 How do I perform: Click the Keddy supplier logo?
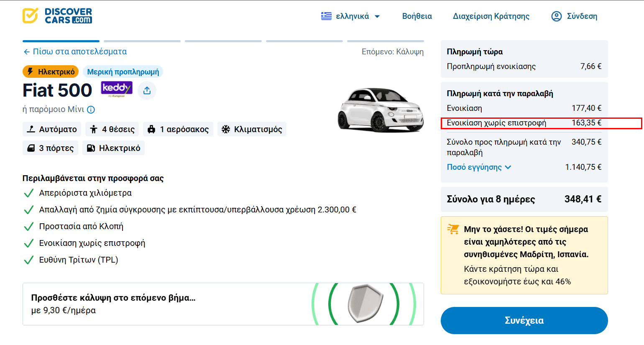[117, 89]
